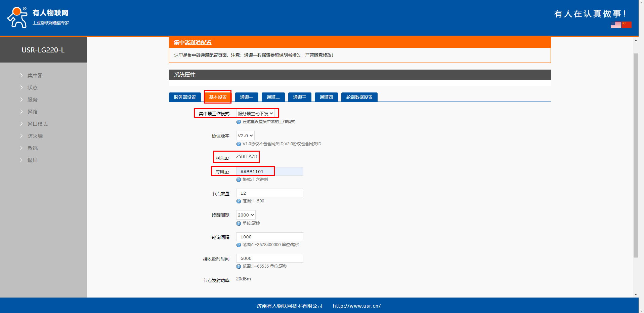
Task: Click the USR IoT logo icon
Action: [17, 17]
